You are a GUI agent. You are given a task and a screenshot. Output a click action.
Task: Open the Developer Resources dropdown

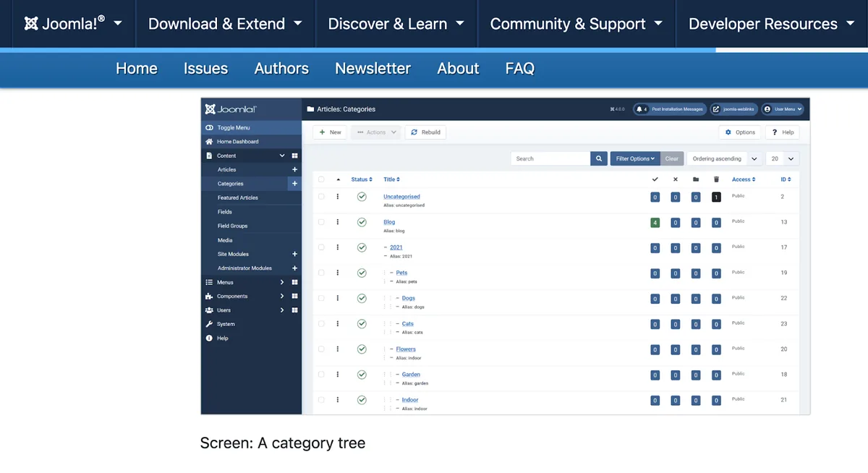point(772,23)
